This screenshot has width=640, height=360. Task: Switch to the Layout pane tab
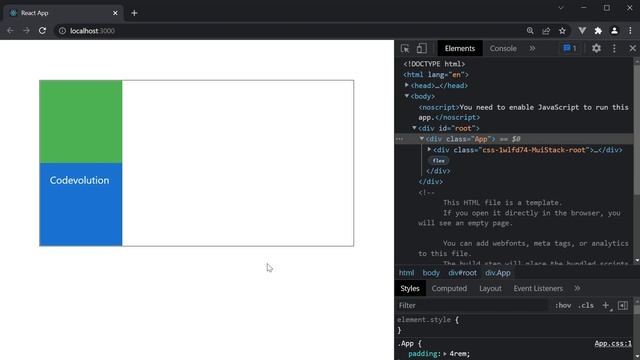tap(490, 289)
